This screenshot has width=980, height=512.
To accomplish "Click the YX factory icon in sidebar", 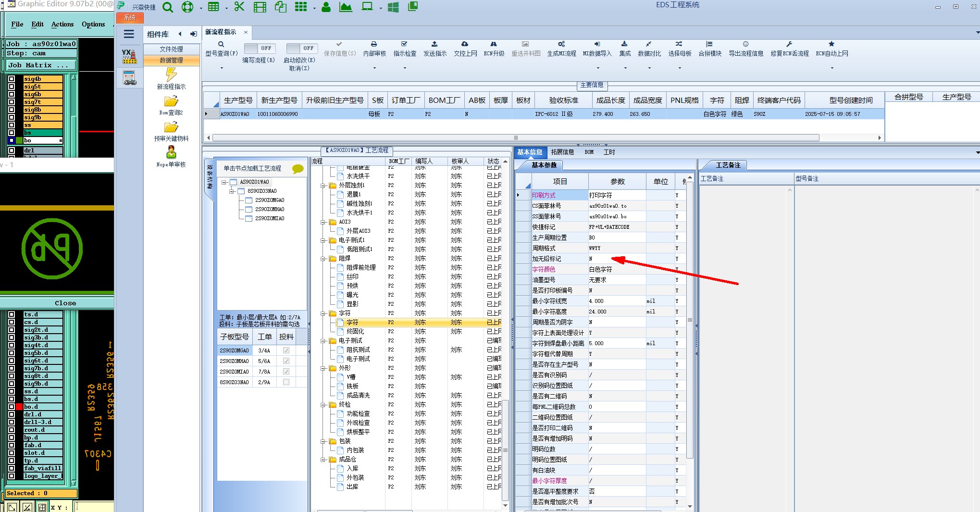I will coord(129,56).
